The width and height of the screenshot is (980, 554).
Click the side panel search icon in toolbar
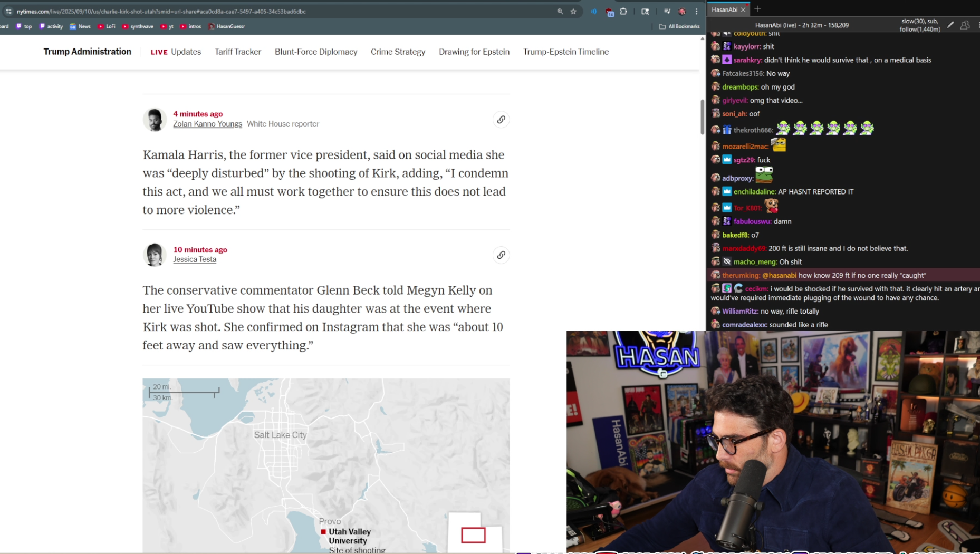tap(645, 11)
